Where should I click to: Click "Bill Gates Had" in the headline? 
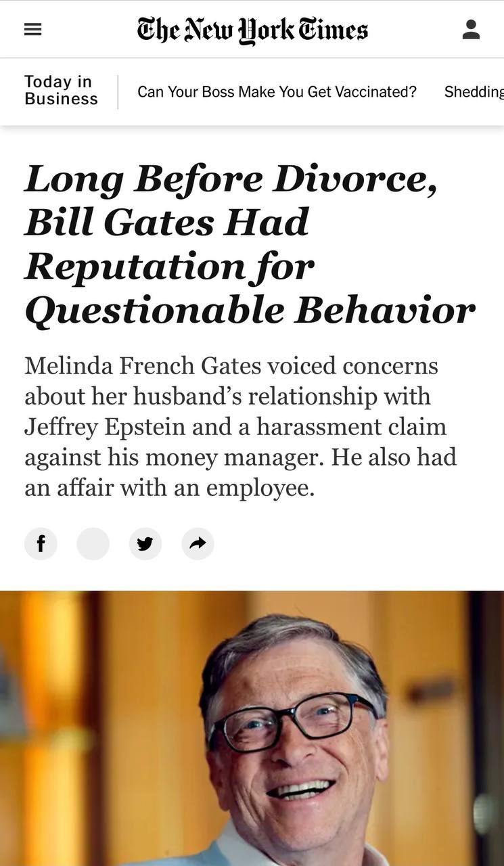pyautogui.click(x=167, y=223)
